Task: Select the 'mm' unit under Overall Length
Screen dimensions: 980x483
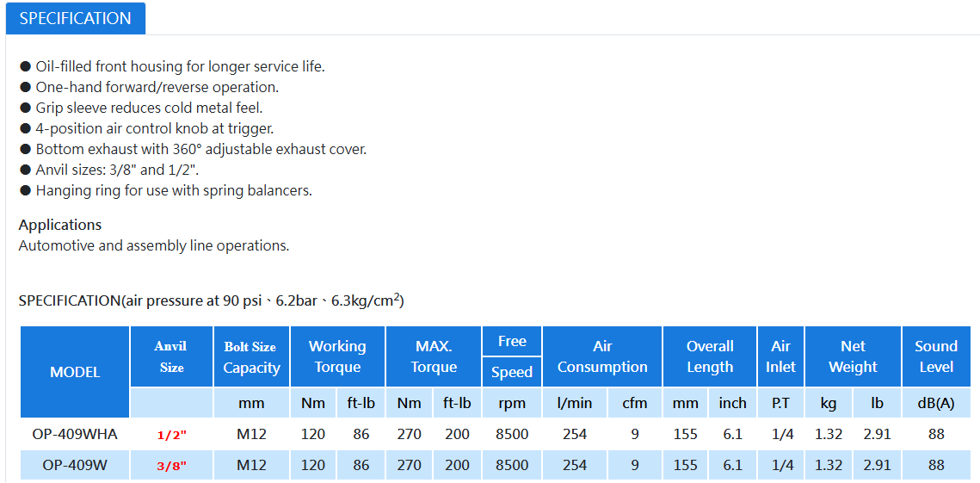Action: [x=686, y=404]
